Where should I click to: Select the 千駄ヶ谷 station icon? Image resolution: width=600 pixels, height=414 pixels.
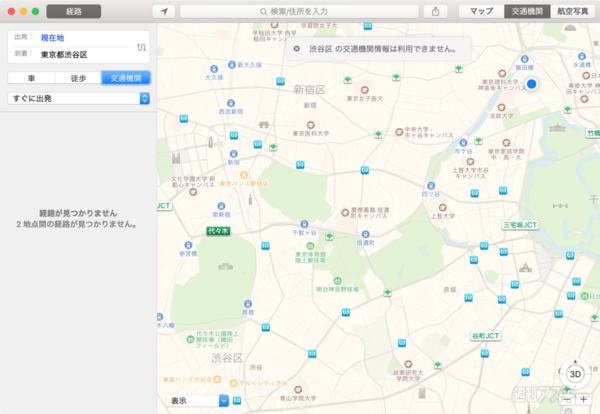[x=304, y=224]
